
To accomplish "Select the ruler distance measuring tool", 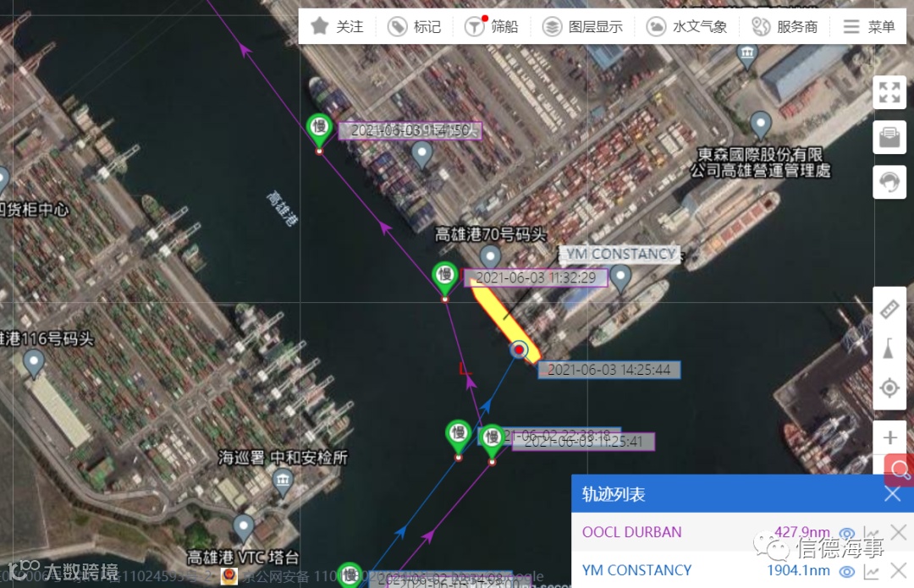I will (x=889, y=310).
